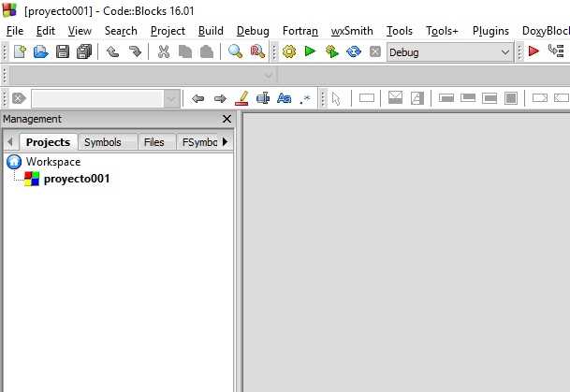
Task: Select the Projects tab in Management
Action: point(48,142)
